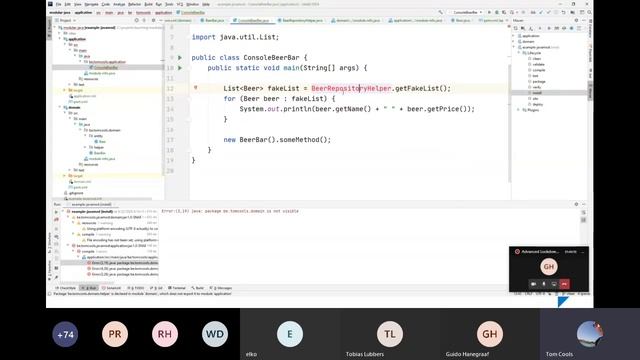
Task: Expand the domain target folder
Action: point(65,176)
